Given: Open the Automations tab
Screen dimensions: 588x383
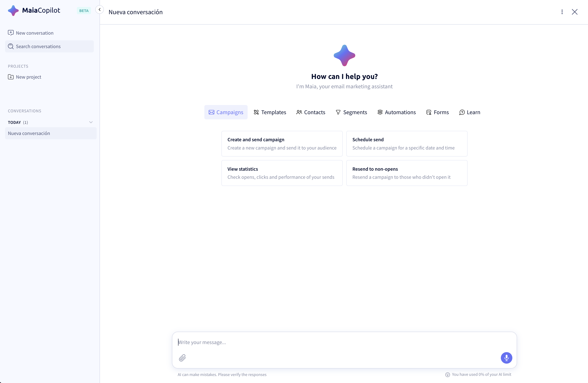Looking at the screenshot, I should 397,112.
